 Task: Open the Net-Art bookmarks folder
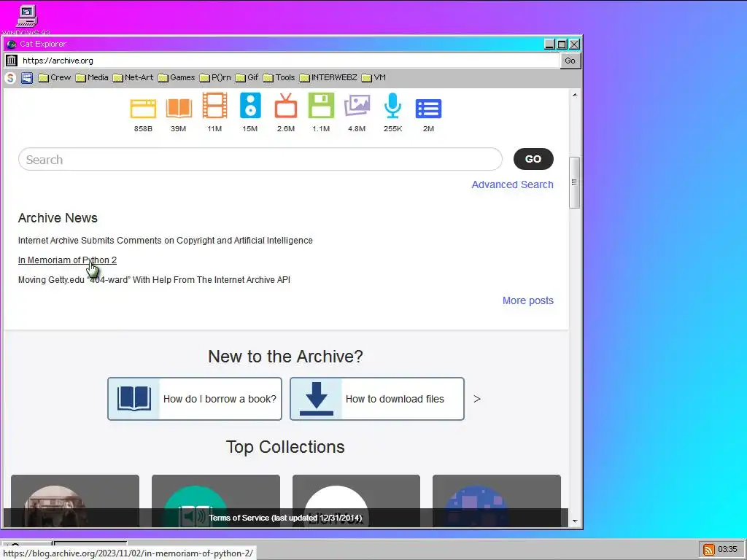pyautogui.click(x=133, y=77)
